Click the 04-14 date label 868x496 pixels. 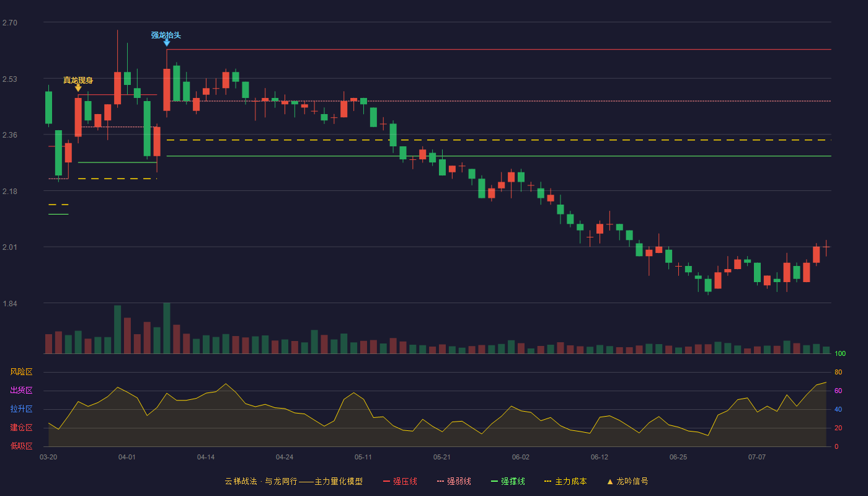point(206,457)
